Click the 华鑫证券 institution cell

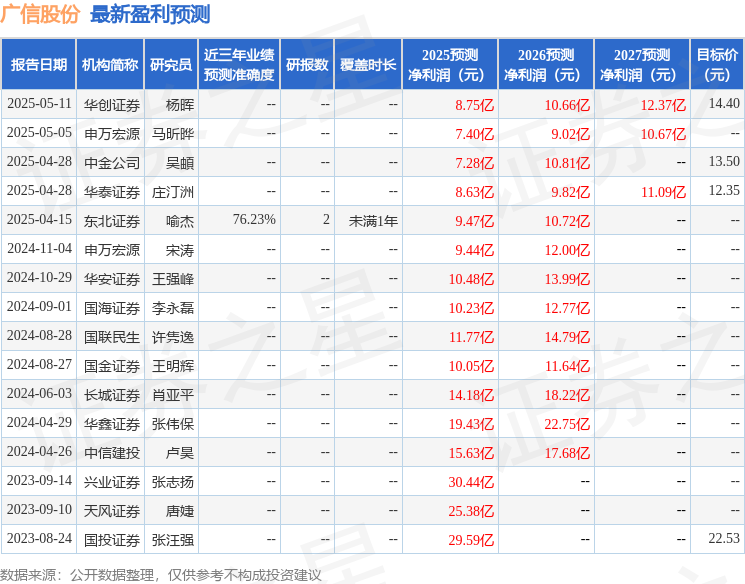pos(112,424)
